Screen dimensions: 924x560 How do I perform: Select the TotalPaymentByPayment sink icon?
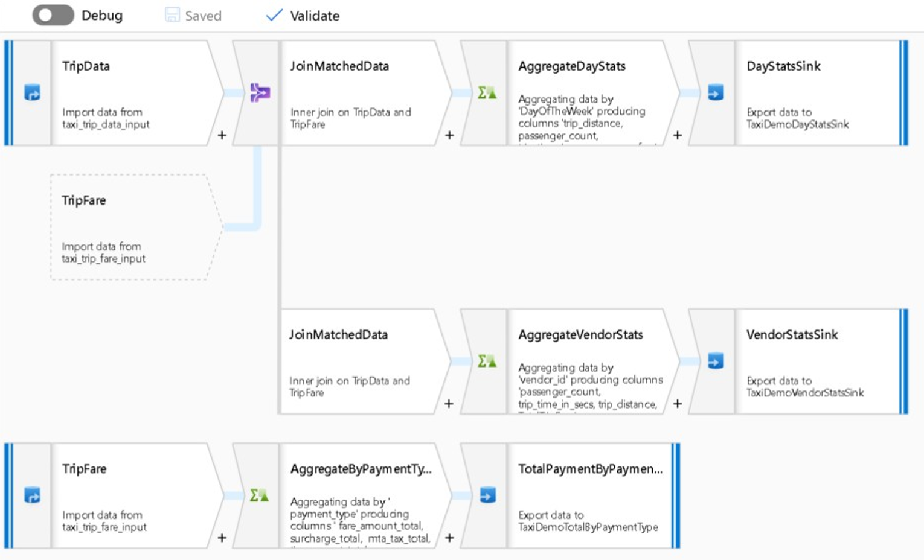pyautogui.click(x=487, y=495)
